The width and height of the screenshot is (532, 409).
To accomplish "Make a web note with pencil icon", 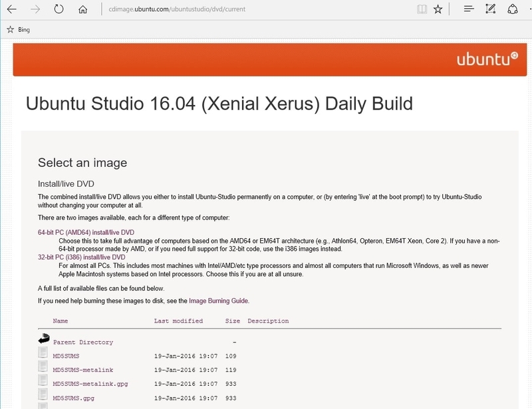I will (x=491, y=9).
